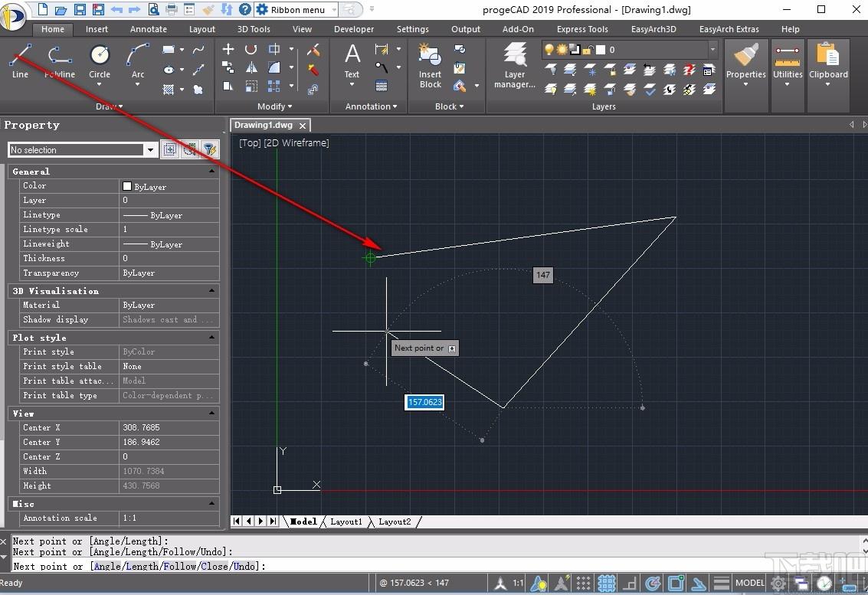Select the Arc tool
The width and height of the screenshot is (868, 595).
click(137, 61)
